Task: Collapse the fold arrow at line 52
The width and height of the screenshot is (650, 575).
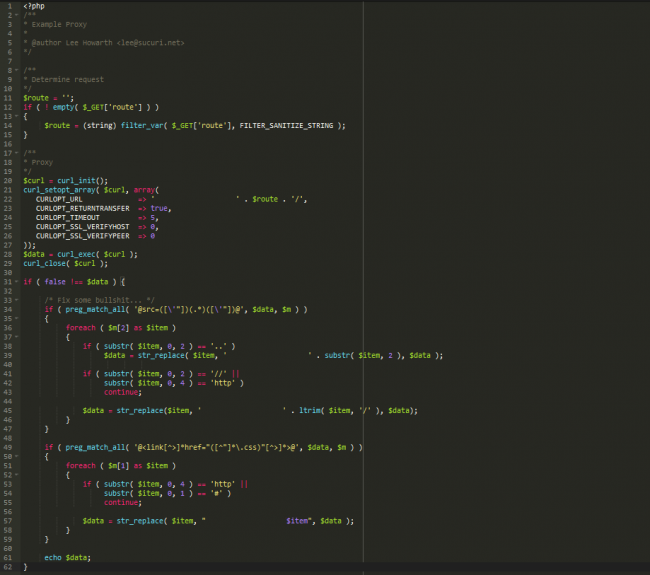Action: 18,474
